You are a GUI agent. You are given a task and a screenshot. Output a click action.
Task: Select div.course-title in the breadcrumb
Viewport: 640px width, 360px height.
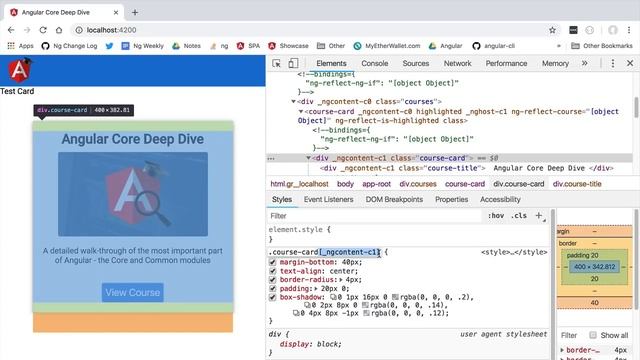(577, 184)
